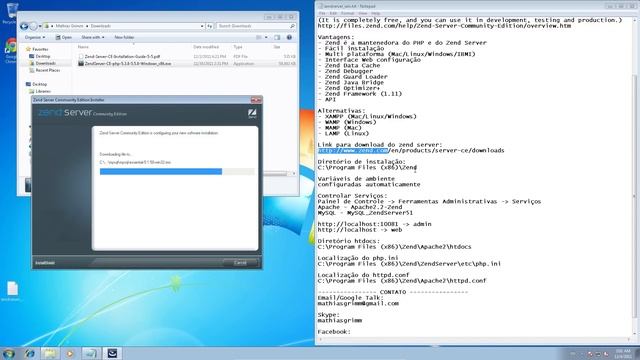The height and width of the screenshot is (360, 640).
Task: Open the Share with dropdown
Action: click(x=93, y=37)
